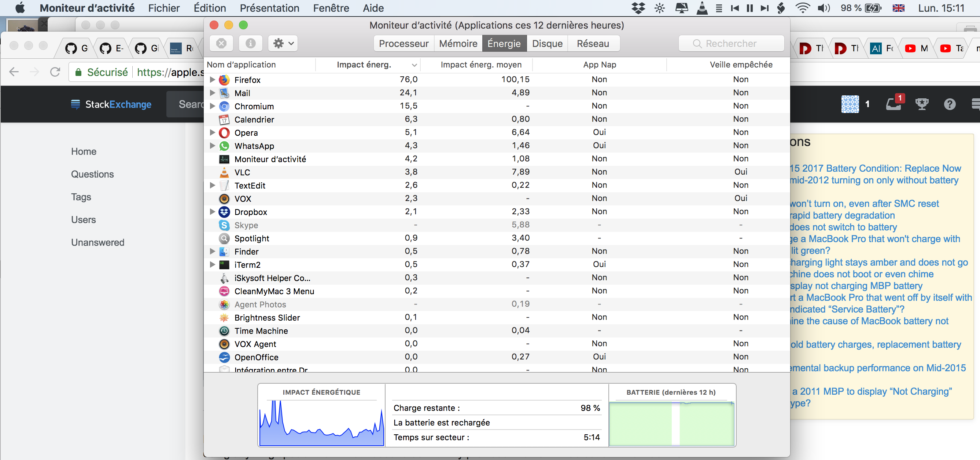Click the Skype icon in the list

(224, 225)
